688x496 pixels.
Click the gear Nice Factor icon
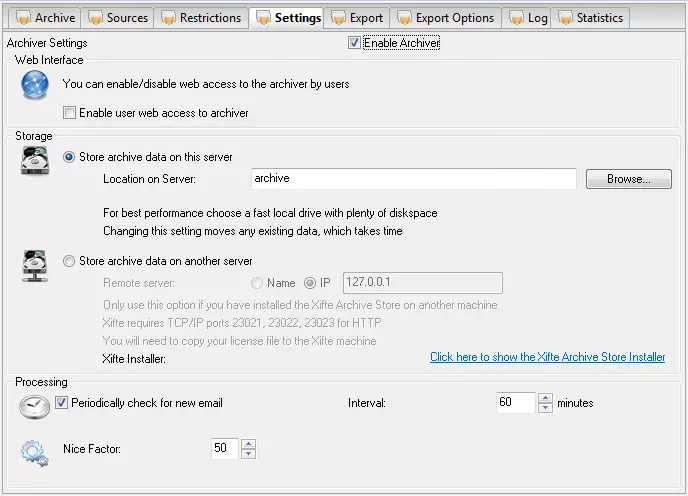pos(35,452)
